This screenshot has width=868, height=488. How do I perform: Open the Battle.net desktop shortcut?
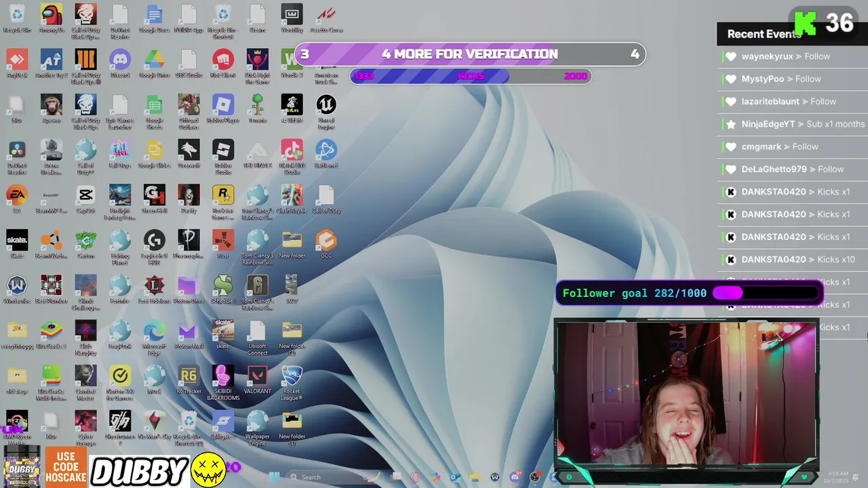click(326, 154)
